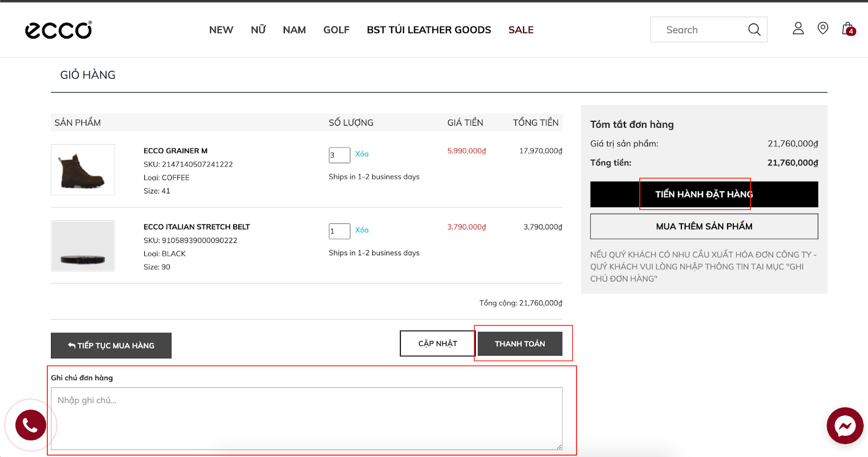Viewport: 868px width, 457px height.
Task: Click the Ghi chú đơn hàng label
Action: [x=82, y=378]
